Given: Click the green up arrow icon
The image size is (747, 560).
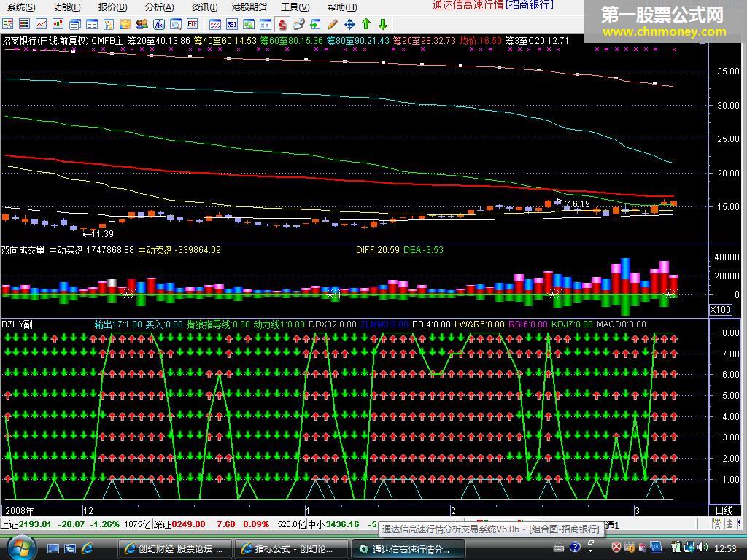Looking at the screenshot, I should coord(366,24).
